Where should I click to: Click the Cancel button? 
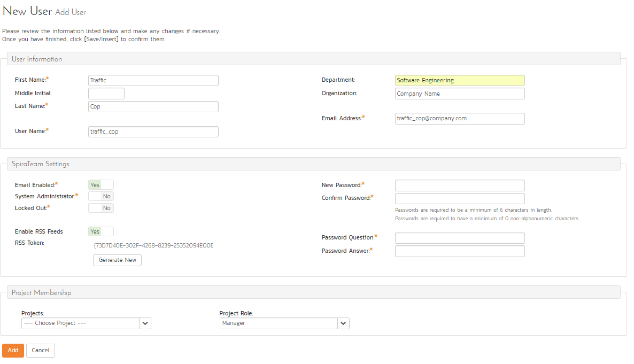point(41,351)
